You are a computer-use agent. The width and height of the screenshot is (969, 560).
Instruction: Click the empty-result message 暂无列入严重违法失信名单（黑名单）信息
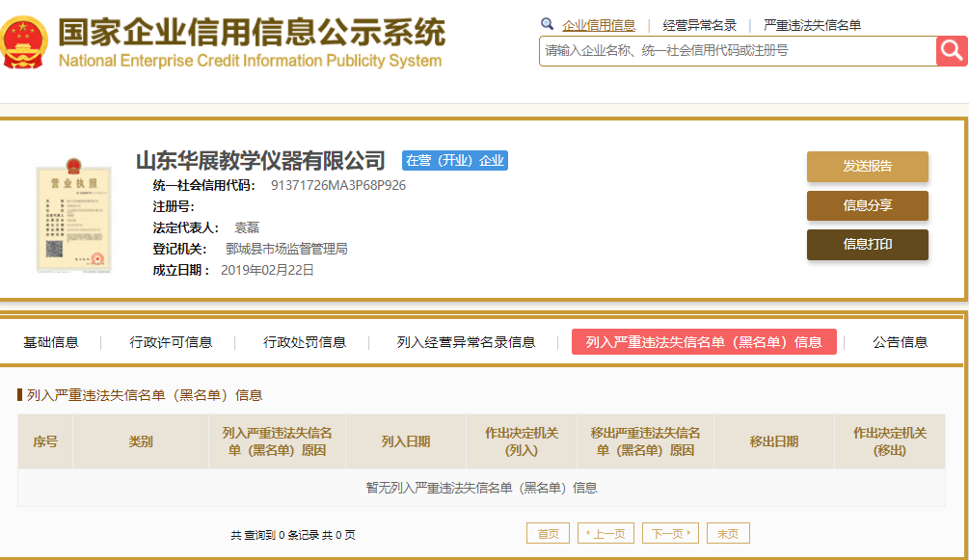(x=481, y=489)
